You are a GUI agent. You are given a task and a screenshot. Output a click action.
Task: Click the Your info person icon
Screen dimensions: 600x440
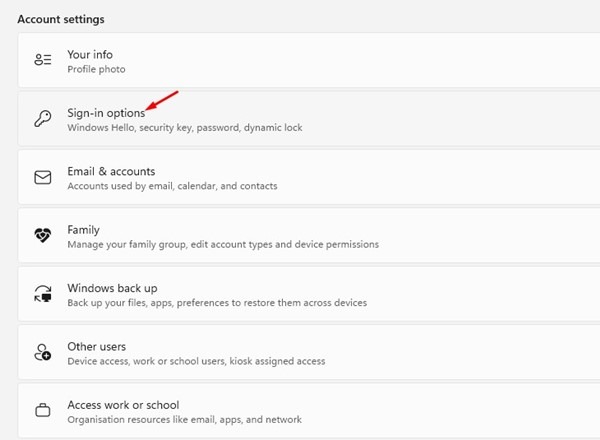coord(43,60)
